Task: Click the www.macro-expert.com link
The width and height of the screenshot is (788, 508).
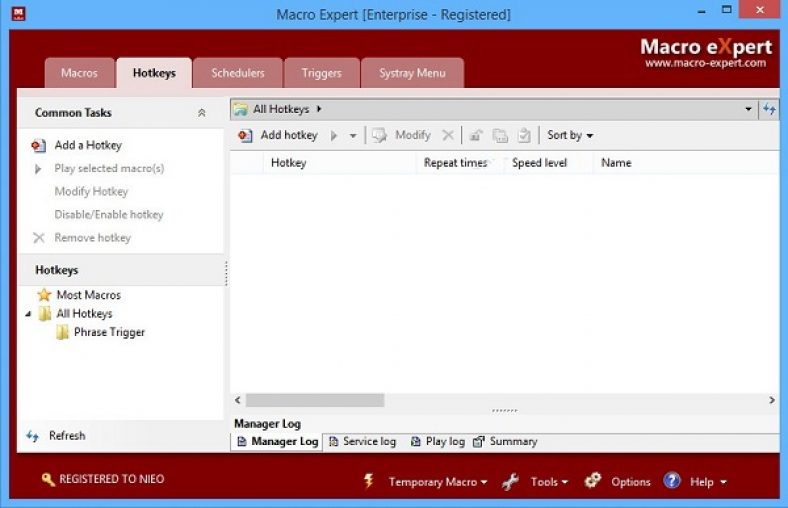Action: (706, 63)
